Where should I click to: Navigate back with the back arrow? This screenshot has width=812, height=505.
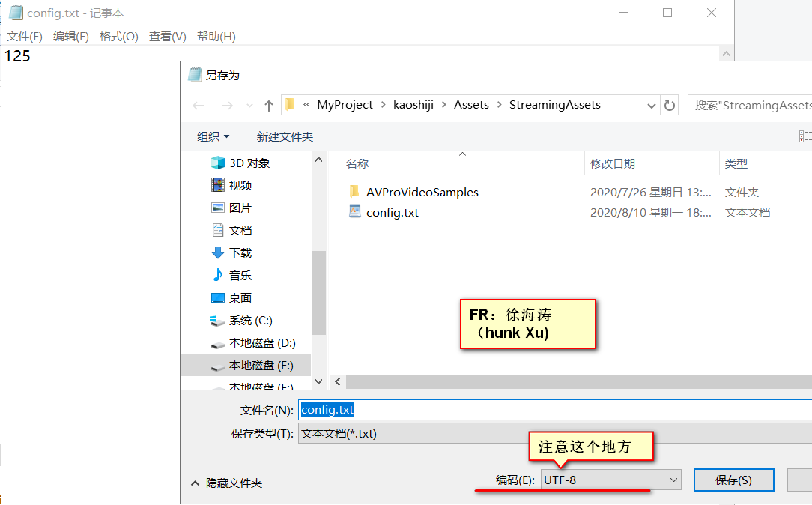198,105
